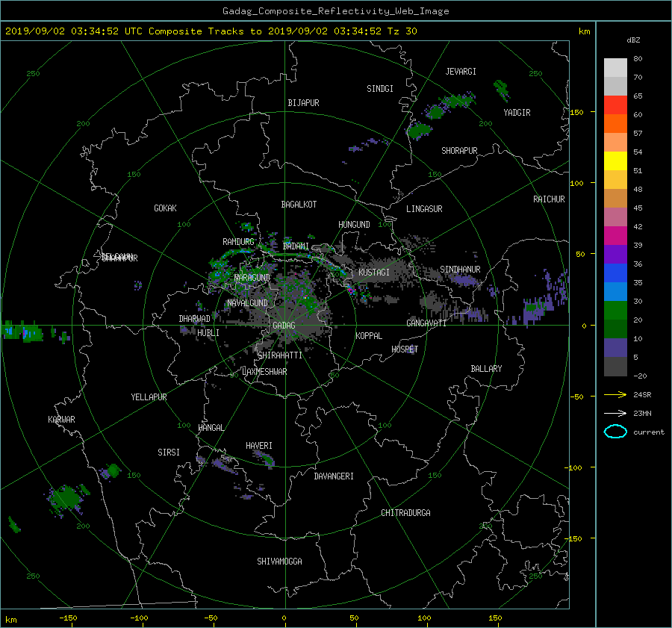Pick the red 60 dBZ color swatch
The image size is (672, 628).
point(615,105)
